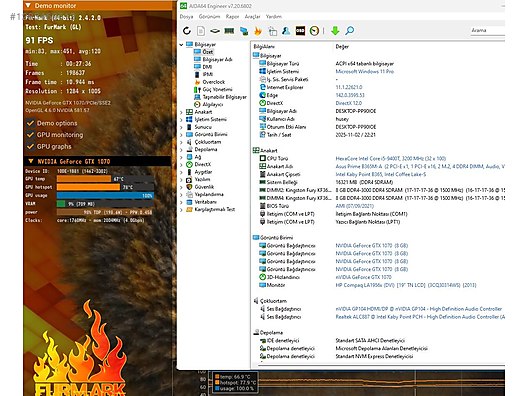The image size is (528, 396).
Task: Click the clipboard-style toolbar icon after the flame
Action: tap(272, 31)
